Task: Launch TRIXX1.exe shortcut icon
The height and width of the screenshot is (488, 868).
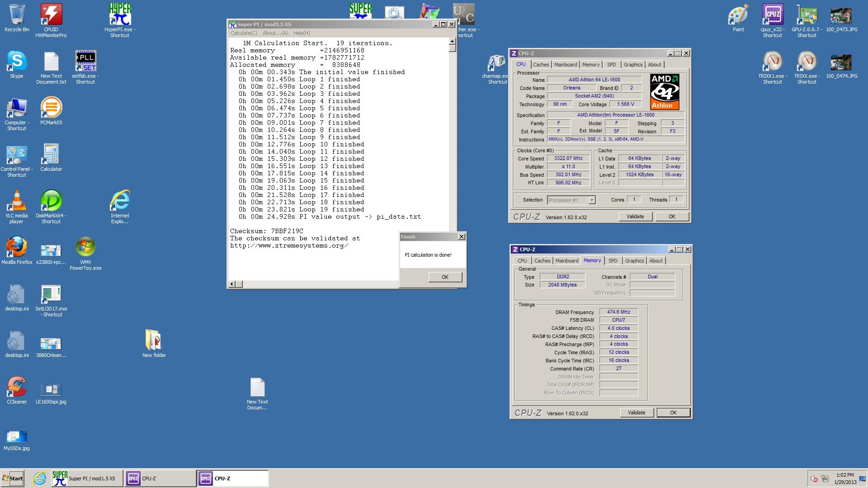Action: point(773,67)
